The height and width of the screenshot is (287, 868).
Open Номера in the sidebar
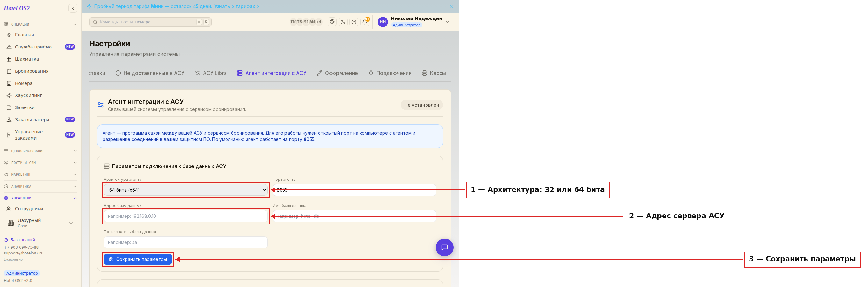pos(41,83)
